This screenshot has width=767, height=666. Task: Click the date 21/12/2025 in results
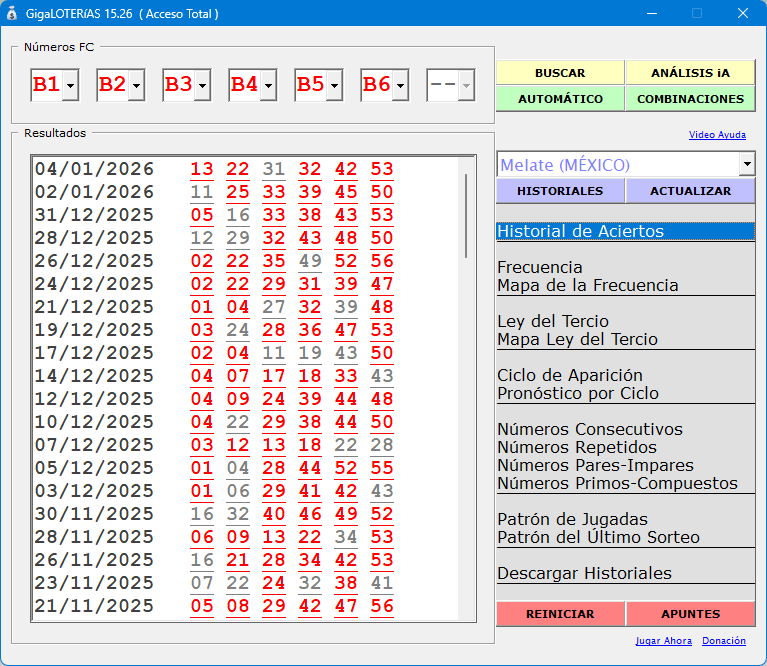click(x=94, y=307)
